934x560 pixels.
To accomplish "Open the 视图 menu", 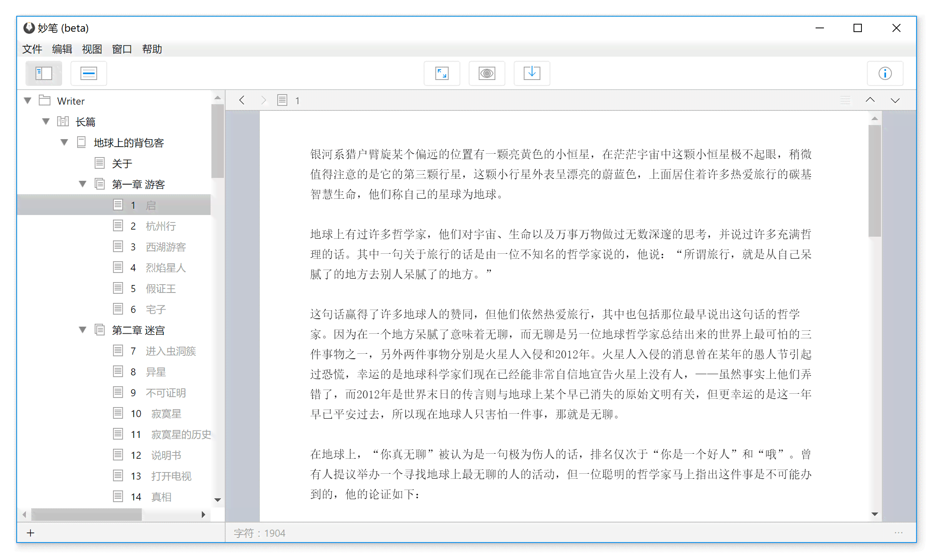I will 92,49.
